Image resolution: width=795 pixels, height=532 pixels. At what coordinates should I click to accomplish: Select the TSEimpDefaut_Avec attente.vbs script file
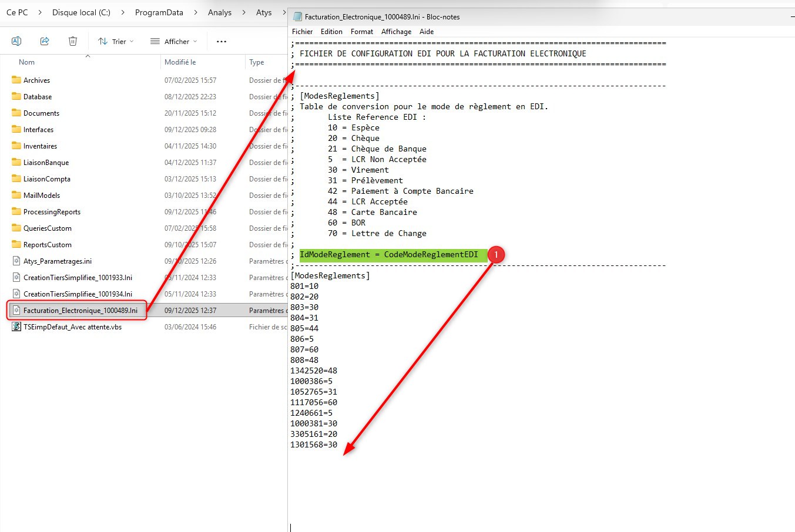tap(72, 327)
